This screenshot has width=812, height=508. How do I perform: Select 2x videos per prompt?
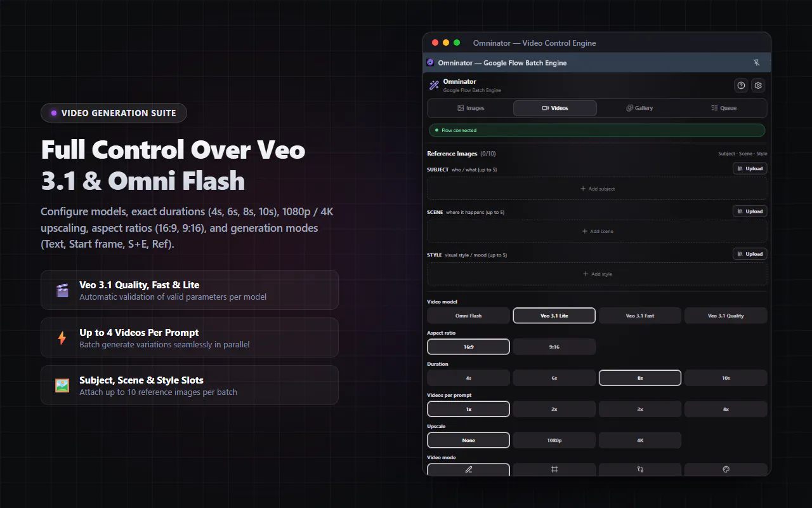[554, 409]
